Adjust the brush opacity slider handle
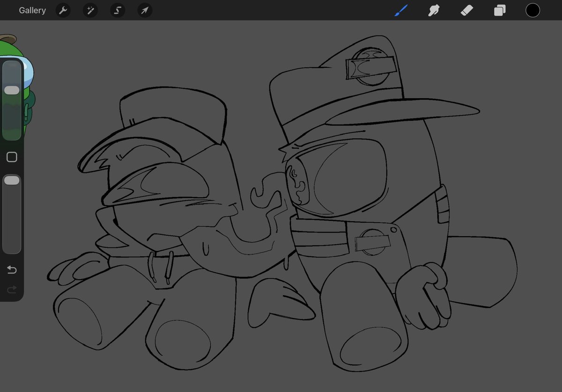Screen dimensions: 562x392 click(x=12, y=180)
